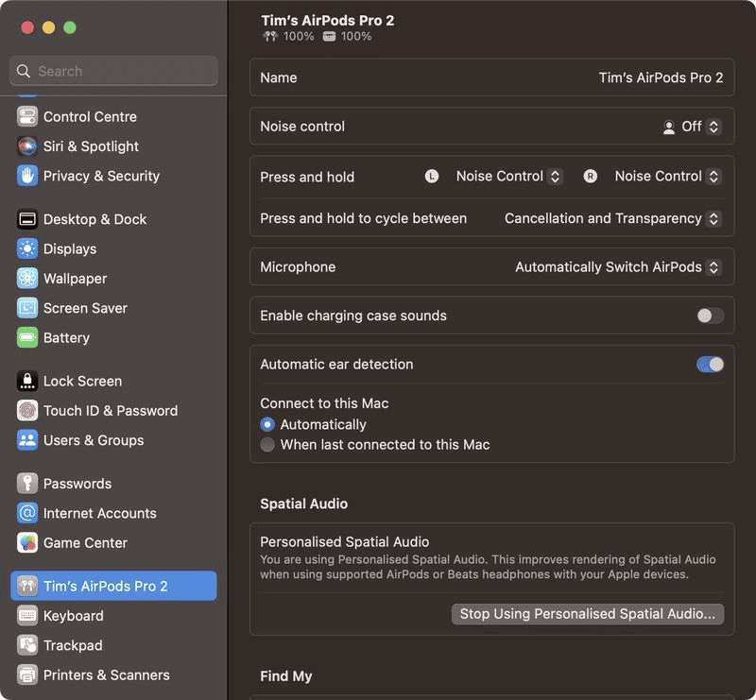Go to Displays settings pane

point(70,249)
